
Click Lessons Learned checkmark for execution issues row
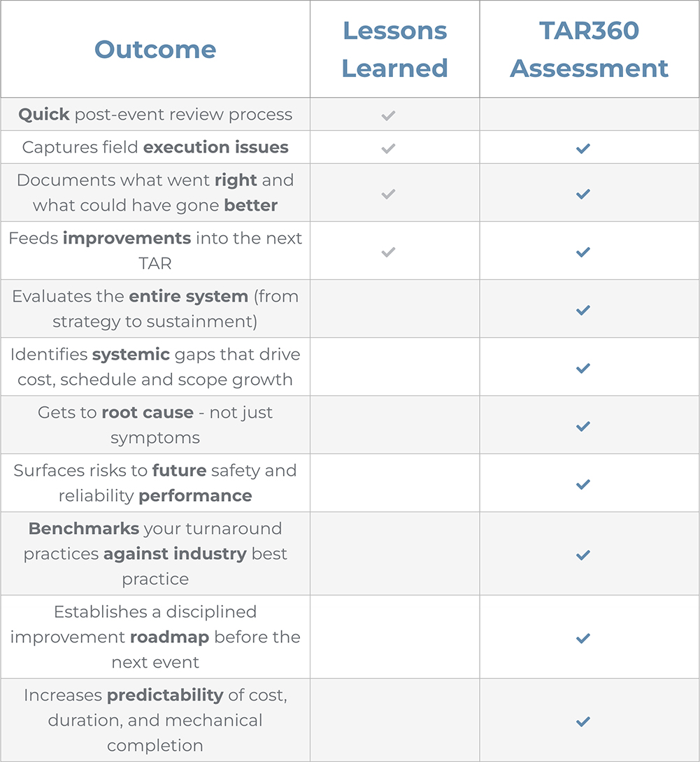pyautogui.click(x=389, y=148)
